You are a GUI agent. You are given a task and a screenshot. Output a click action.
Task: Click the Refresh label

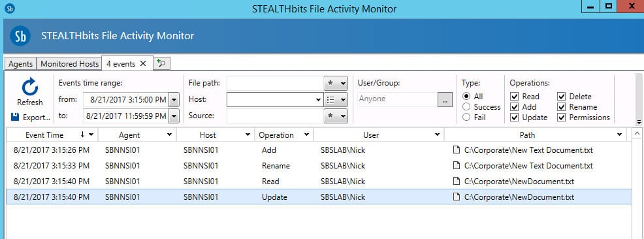pos(29,103)
